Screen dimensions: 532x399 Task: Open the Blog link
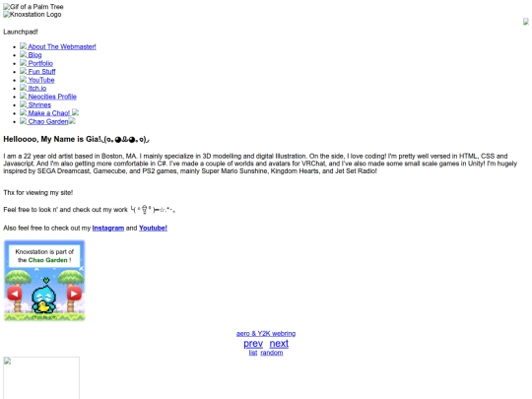click(x=34, y=55)
